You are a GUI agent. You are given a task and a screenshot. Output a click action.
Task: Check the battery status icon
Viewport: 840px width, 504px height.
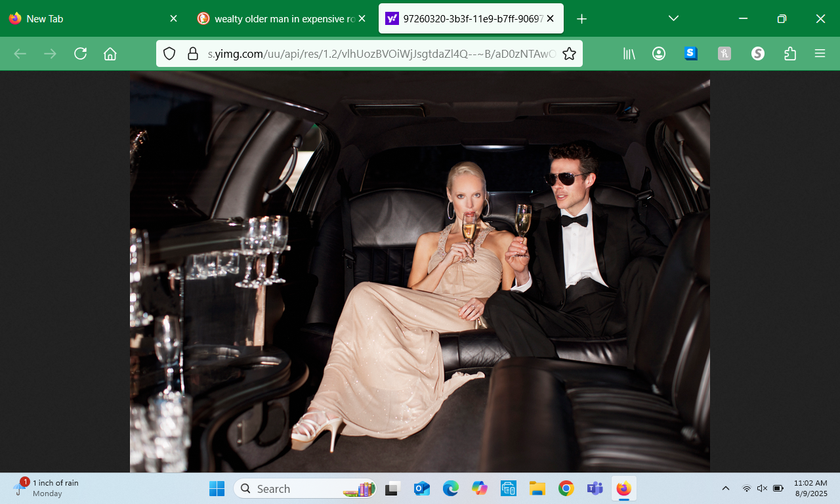[778, 488]
